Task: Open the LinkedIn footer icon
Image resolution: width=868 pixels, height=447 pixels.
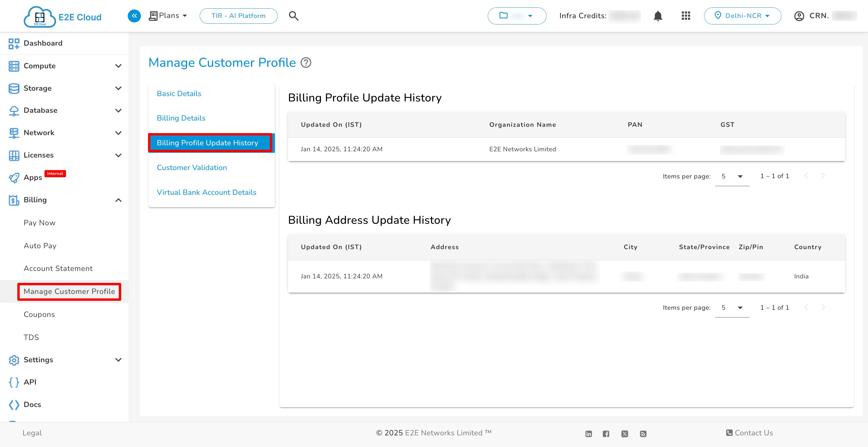Action: tap(588, 434)
